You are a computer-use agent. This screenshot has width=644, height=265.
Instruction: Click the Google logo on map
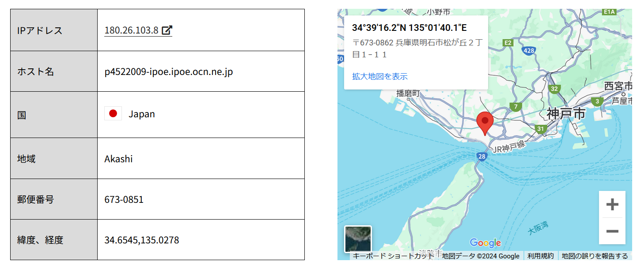[x=485, y=243]
